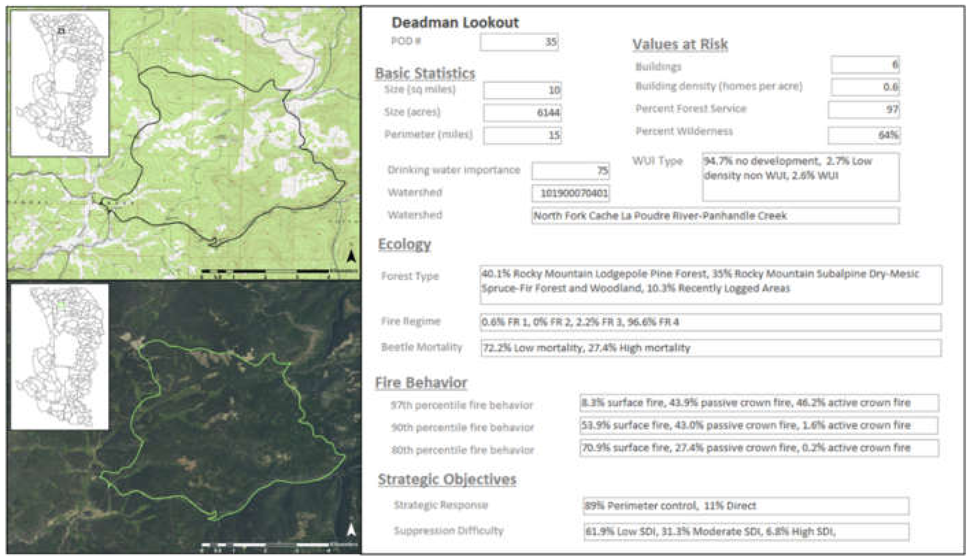This screenshot has width=970, height=560.
Task: Click the North Fork Cache La Poudre watershed field
Action: (715, 216)
